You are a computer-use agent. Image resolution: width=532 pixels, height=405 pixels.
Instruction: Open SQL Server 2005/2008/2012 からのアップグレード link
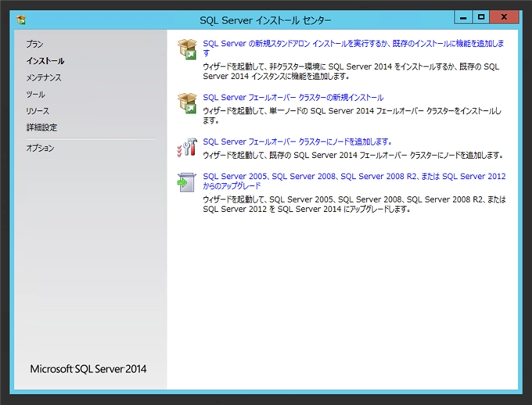coord(354,181)
